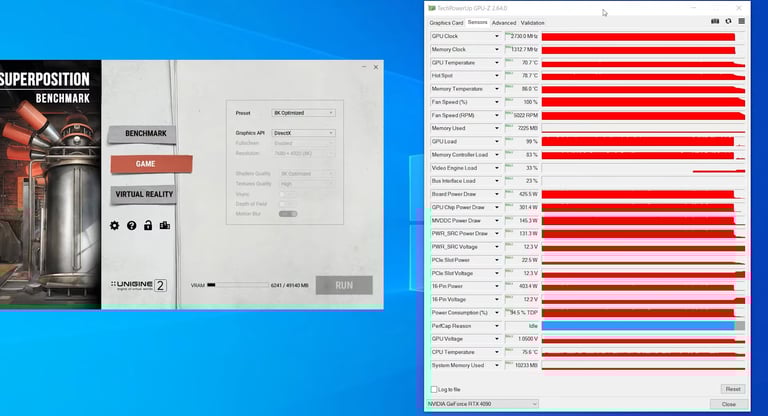This screenshot has width=768, height=416.
Task: Expand the GPU Load sensor dropdown arrow
Action: (497, 142)
